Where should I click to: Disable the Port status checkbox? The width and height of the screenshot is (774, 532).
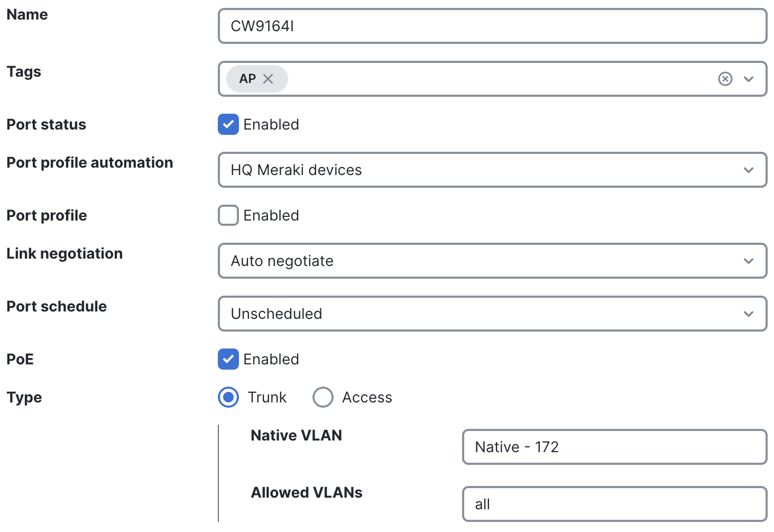tap(228, 124)
